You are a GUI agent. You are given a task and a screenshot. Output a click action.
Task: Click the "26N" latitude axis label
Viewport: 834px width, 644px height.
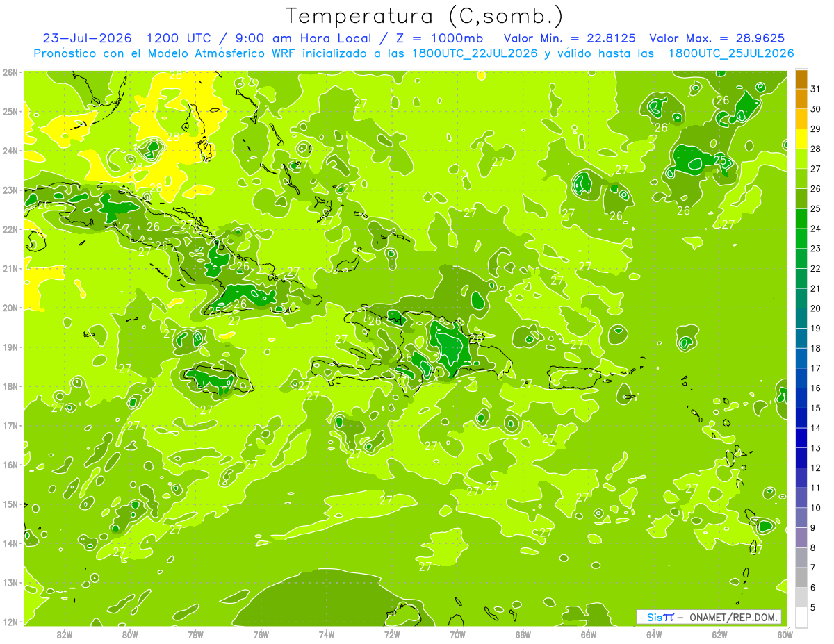click(x=10, y=72)
